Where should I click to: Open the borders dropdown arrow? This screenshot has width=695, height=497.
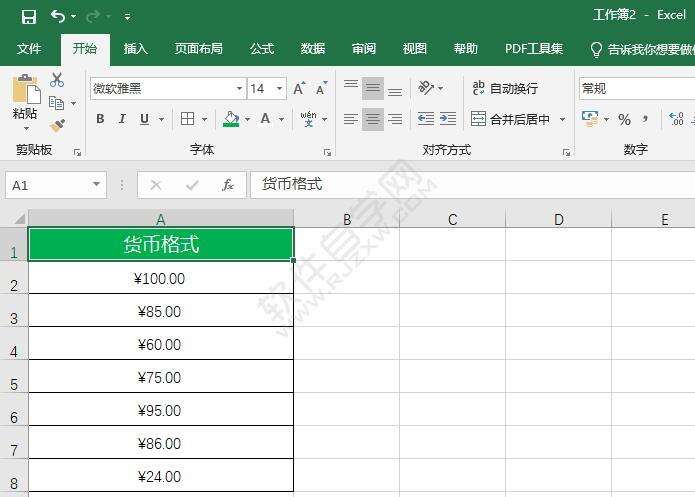pos(204,119)
